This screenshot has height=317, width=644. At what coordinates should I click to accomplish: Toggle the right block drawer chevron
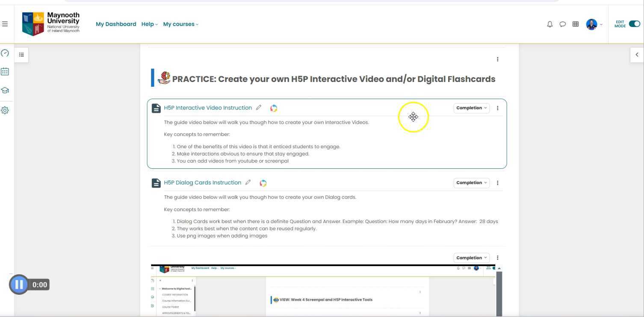coord(637,55)
